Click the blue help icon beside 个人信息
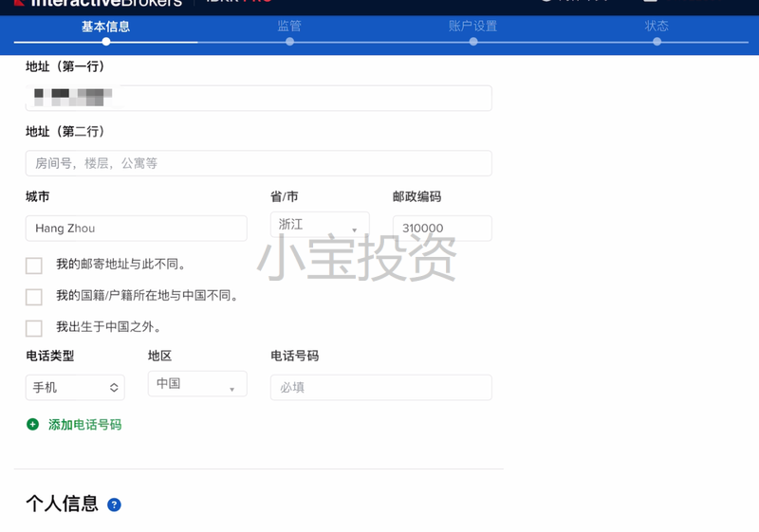 (115, 504)
